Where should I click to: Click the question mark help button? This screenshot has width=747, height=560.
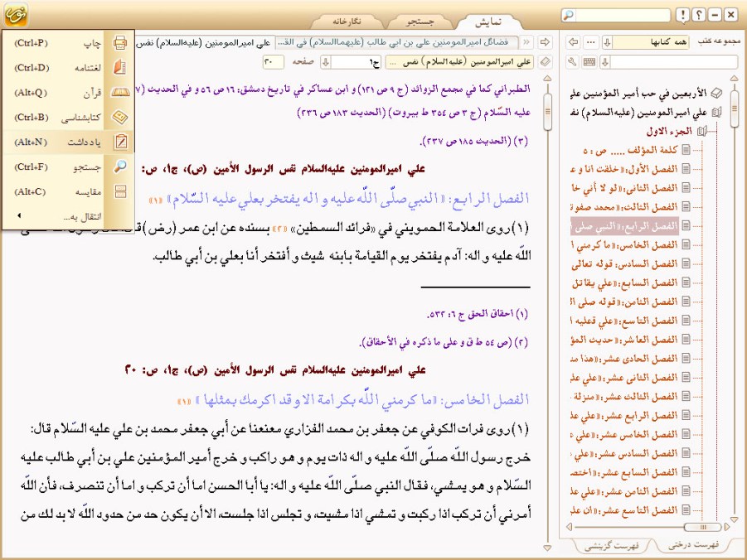(698, 15)
